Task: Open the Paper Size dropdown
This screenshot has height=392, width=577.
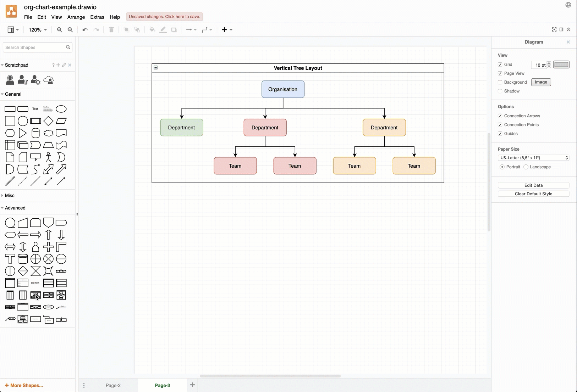Action: pos(533,158)
